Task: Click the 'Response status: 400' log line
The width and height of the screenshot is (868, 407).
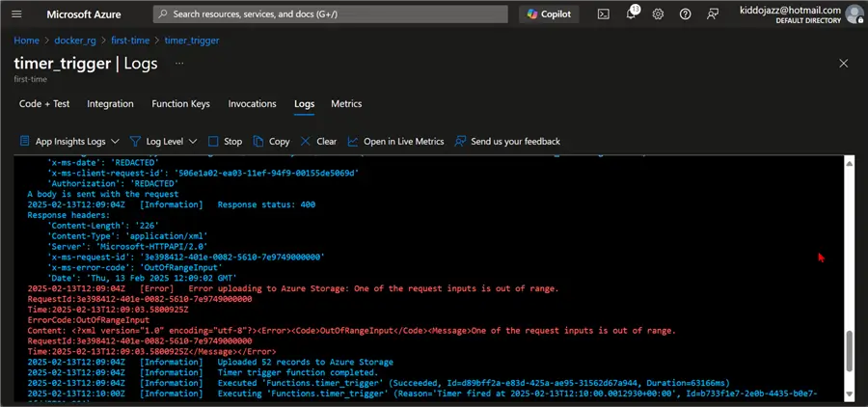Action: 171,204
